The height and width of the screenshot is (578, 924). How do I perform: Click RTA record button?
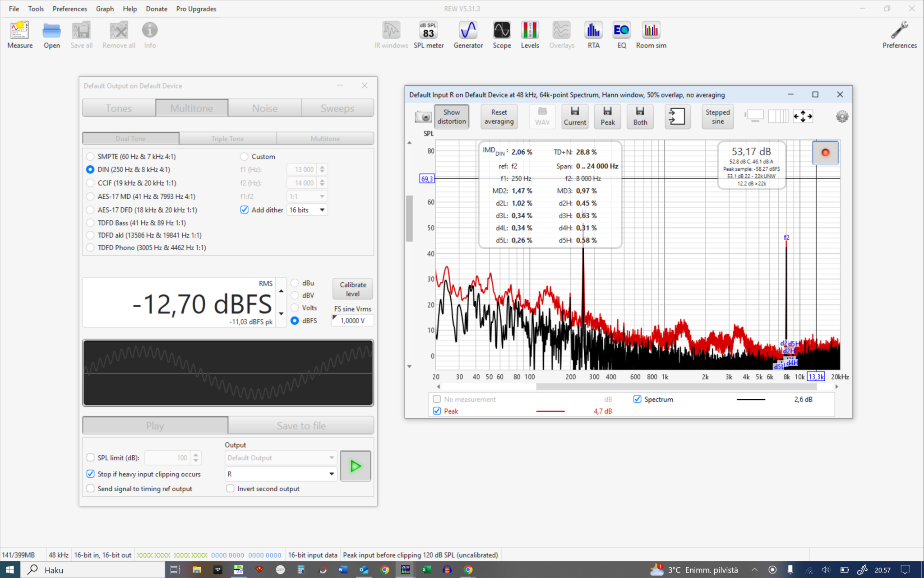click(x=825, y=153)
